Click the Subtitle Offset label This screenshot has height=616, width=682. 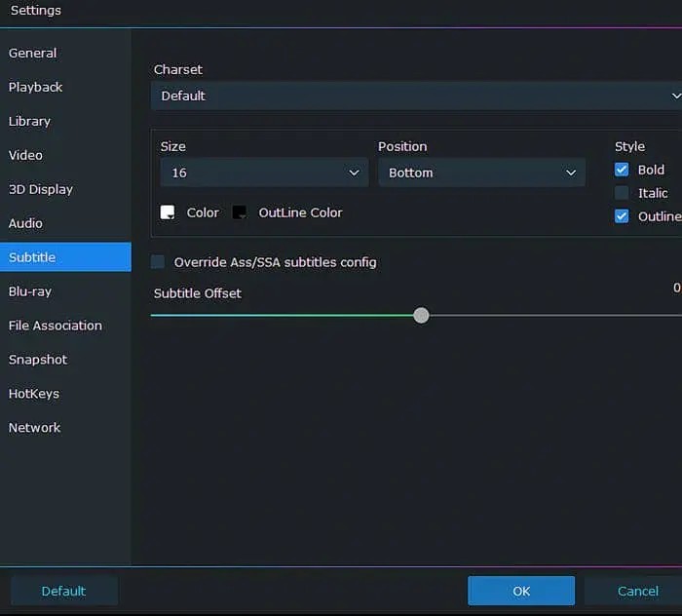tap(198, 293)
